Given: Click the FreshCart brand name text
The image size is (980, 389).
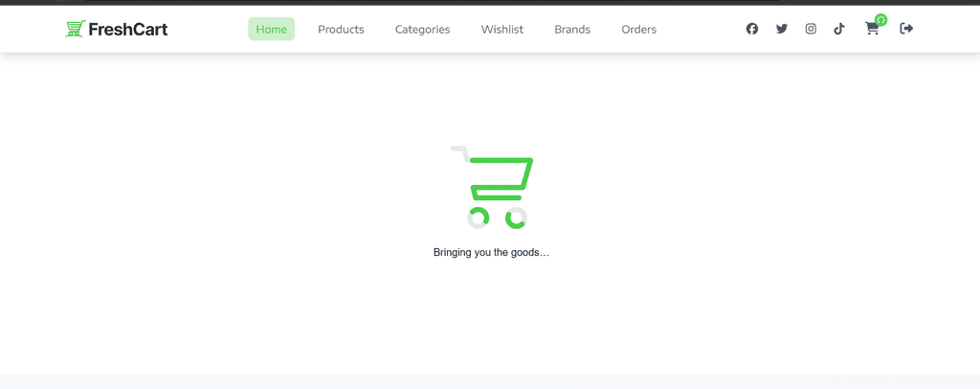Looking at the screenshot, I should click(x=127, y=30).
